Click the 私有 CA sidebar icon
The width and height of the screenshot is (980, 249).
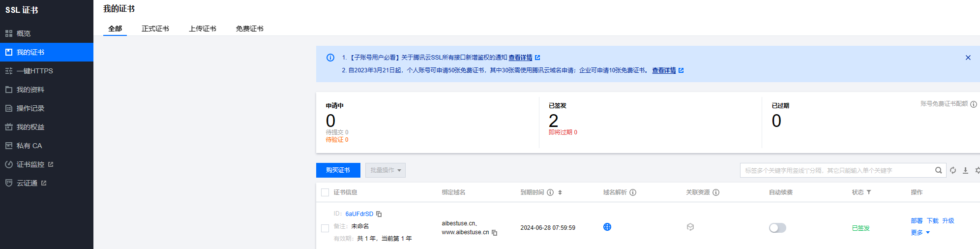click(9, 146)
